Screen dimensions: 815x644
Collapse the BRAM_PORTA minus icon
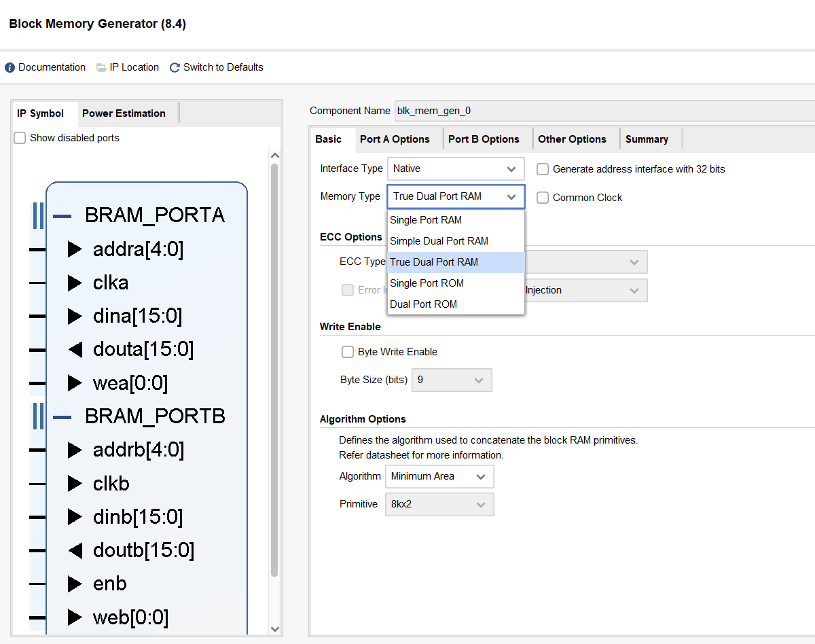pyautogui.click(x=62, y=215)
